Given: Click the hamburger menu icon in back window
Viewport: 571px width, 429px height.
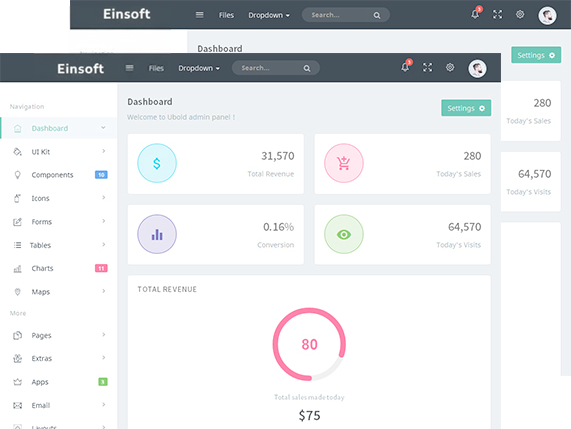Looking at the screenshot, I should pos(200,15).
